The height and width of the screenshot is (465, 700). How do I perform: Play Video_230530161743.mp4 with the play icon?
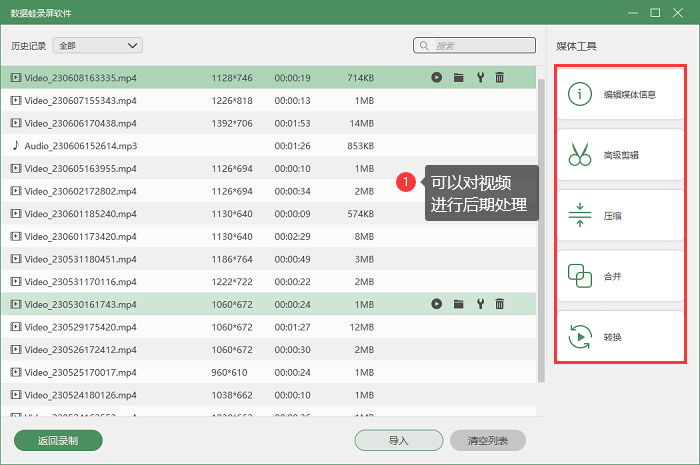[437, 304]
